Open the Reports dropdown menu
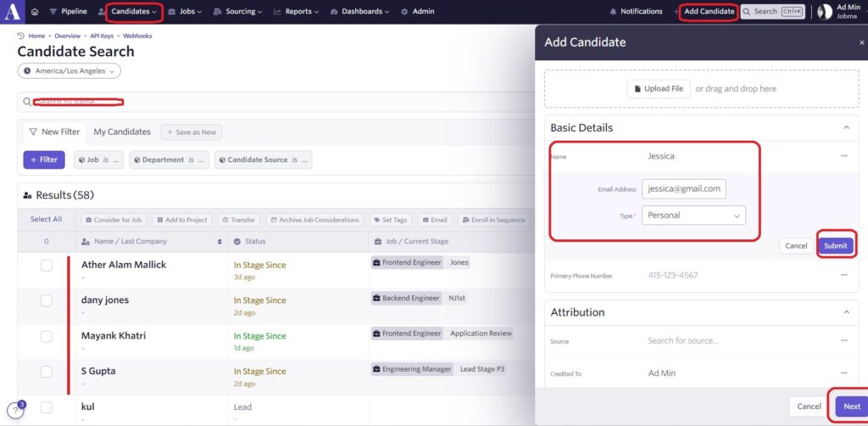This screenshot has width=868, height=426. [296, 12]
